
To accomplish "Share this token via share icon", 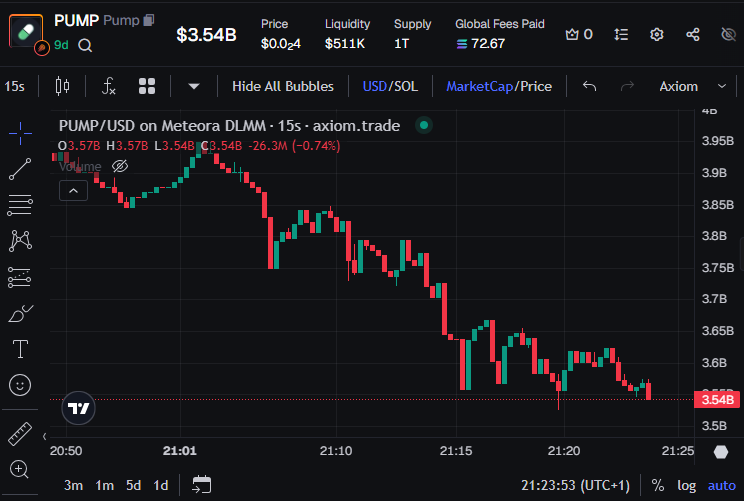I will tap(693, 34).
